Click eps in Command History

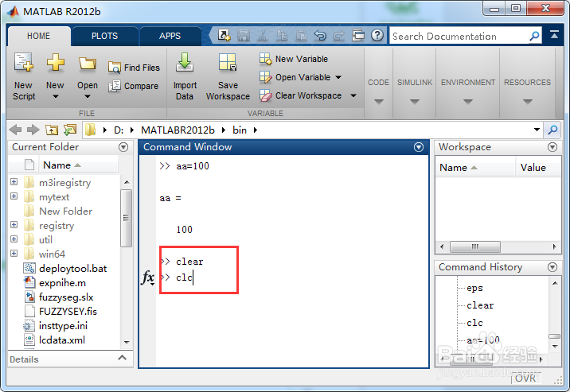tap(474, 288)
